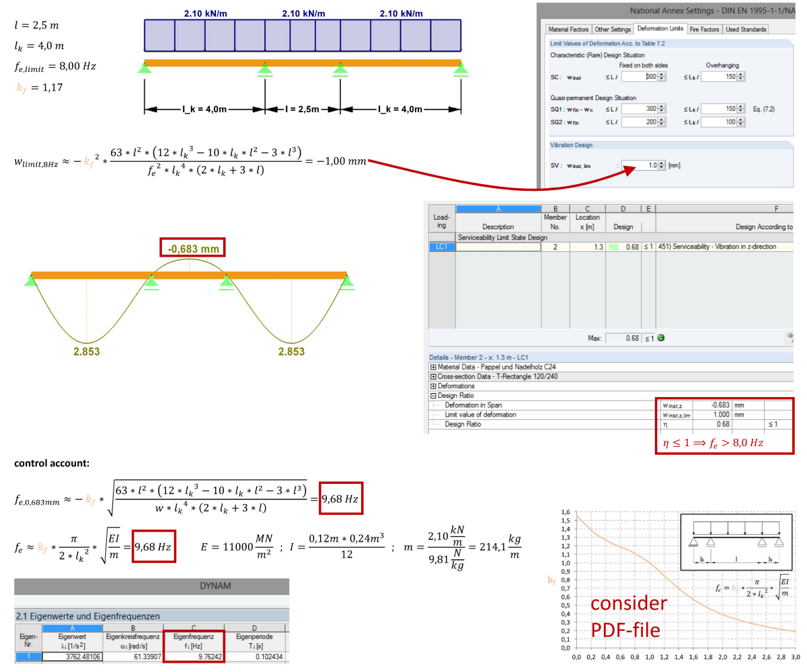This screenshot has height=672, width=807.
Task: Click the small output icon beside the Max row
Action: (790, 336)
